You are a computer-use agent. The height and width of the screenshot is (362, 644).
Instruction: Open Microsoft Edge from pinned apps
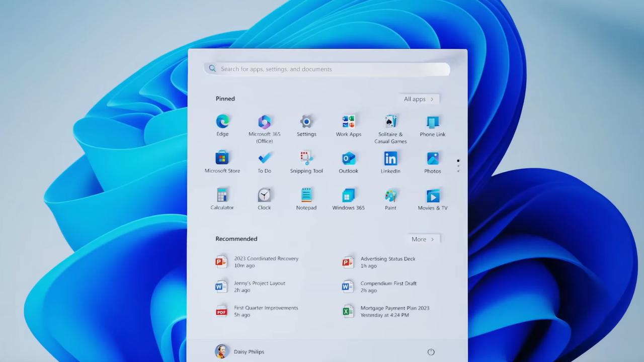click(222, 126)
